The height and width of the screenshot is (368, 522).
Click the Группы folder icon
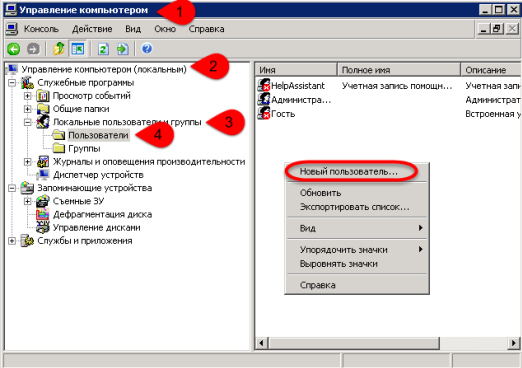pos(59,148)
